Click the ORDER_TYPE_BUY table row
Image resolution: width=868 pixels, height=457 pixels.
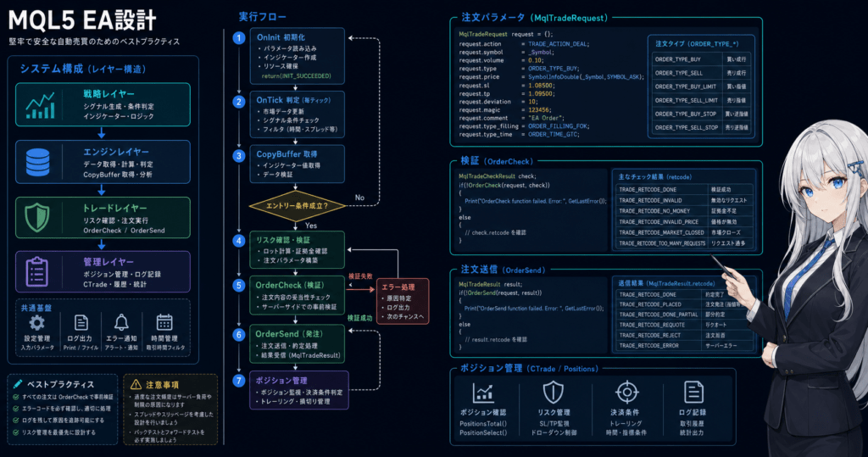(x=701, y=59)
